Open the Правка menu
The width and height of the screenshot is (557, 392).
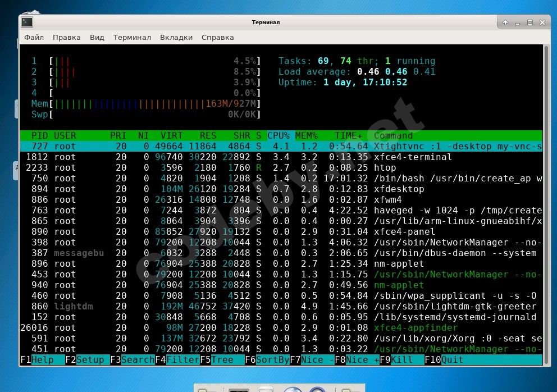click(67, 38)
